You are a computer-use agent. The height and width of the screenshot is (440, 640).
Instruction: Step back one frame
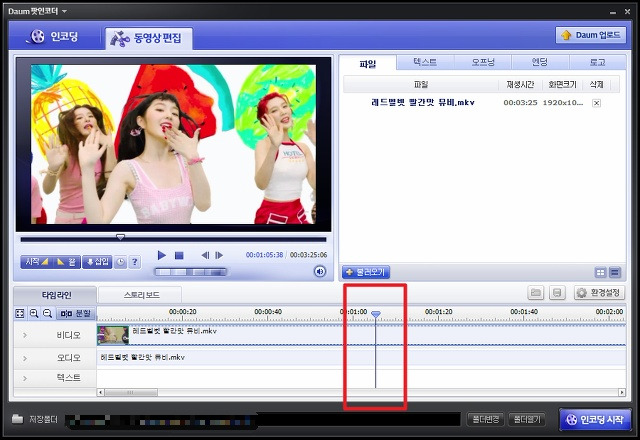click(205, 256)
